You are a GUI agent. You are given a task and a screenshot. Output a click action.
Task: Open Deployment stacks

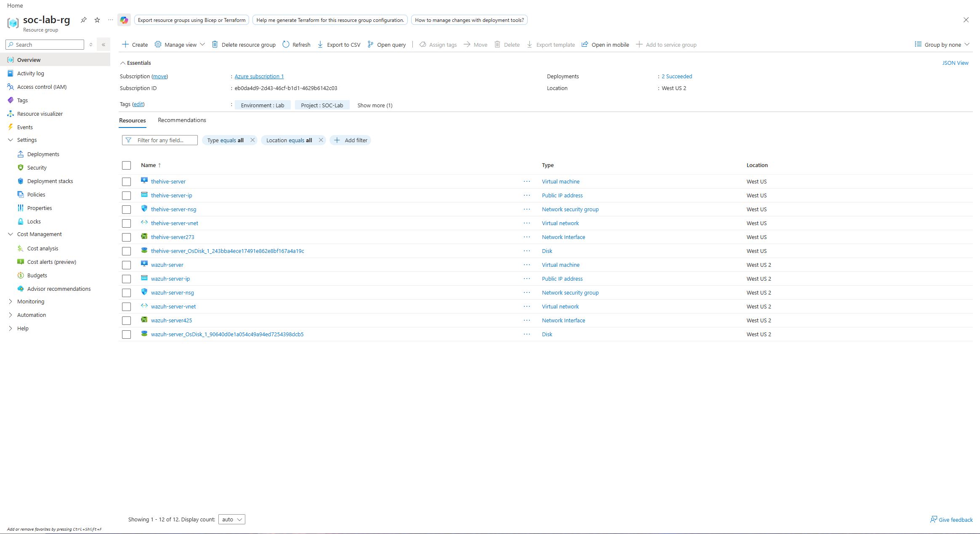(x=50, y=181)
